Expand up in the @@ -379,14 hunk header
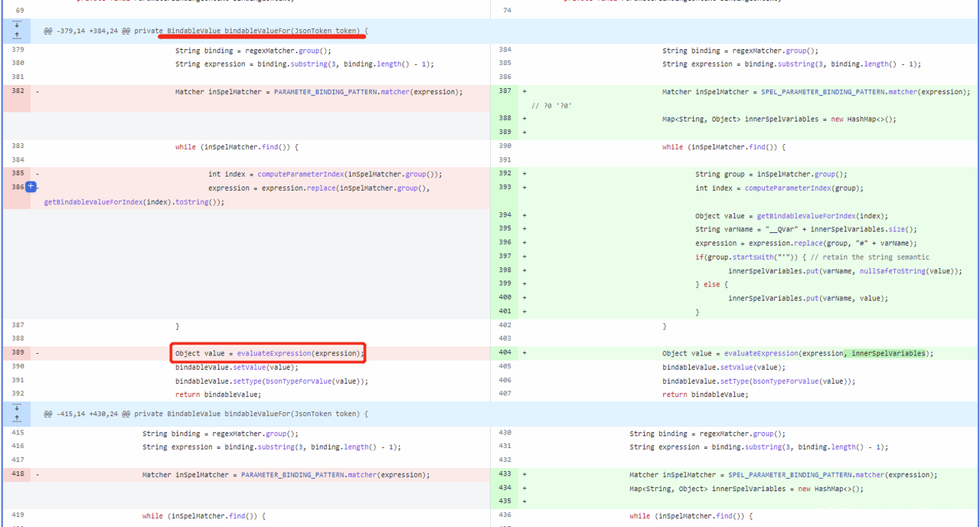The height and width of the screenshot is (527, 980). click(x=17, y=36)
